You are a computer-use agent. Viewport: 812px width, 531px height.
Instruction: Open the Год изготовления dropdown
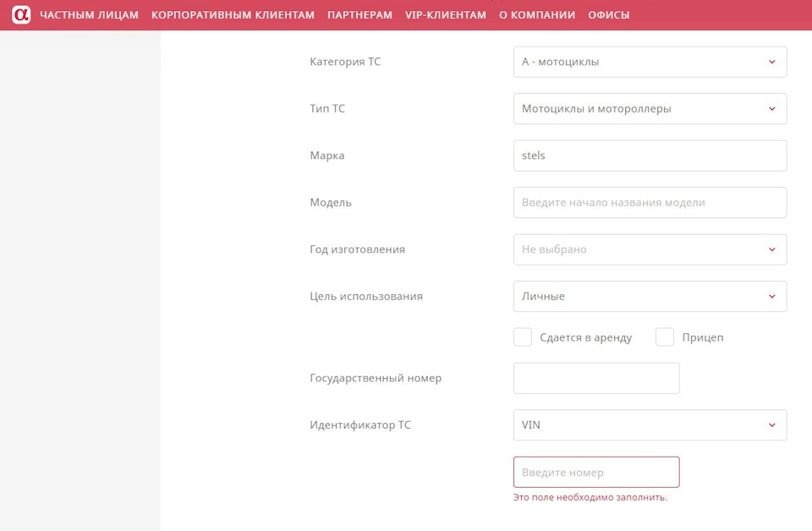coord(650,249)
